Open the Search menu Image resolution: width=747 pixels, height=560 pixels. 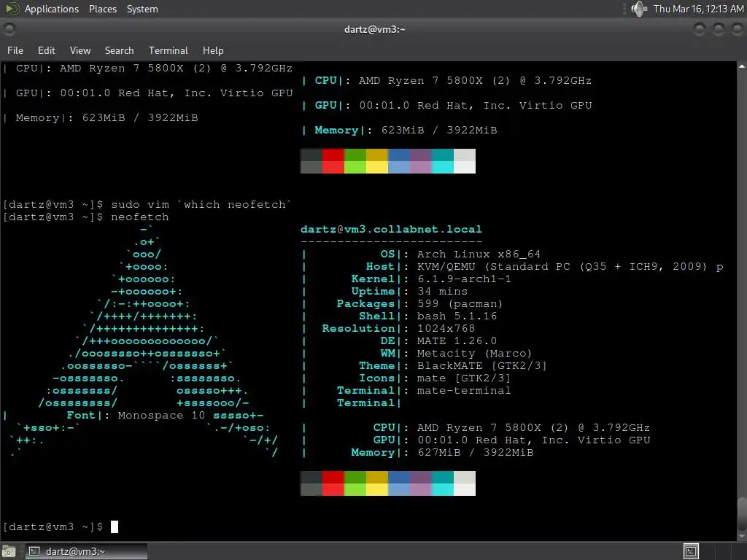119,50
